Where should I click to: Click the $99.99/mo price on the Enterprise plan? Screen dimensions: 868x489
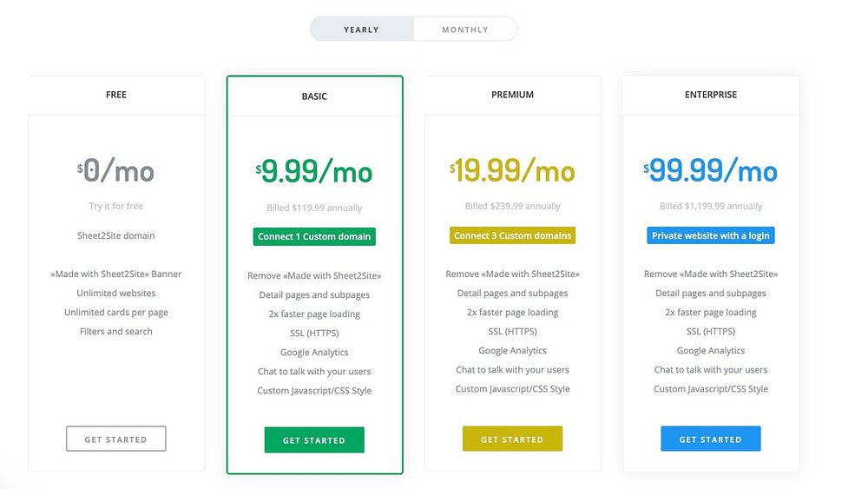point(711,170)
